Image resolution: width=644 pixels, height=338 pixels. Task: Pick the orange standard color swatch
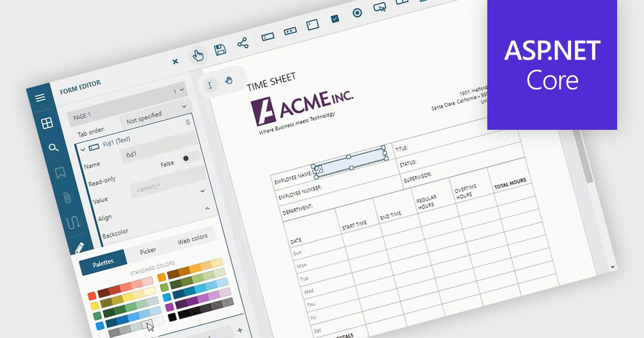pyautogui.click(x=163, y=278)
